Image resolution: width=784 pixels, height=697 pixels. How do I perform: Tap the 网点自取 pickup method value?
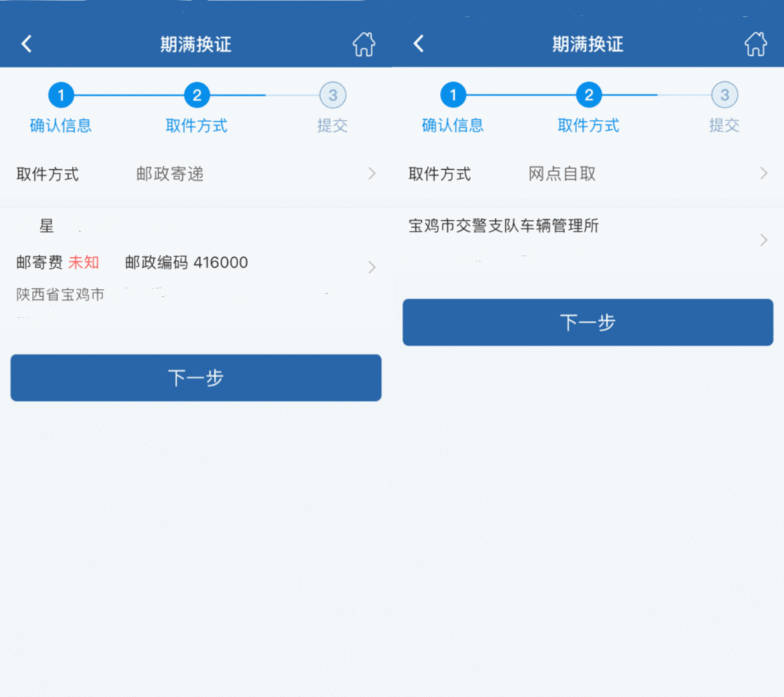point(562,174)
